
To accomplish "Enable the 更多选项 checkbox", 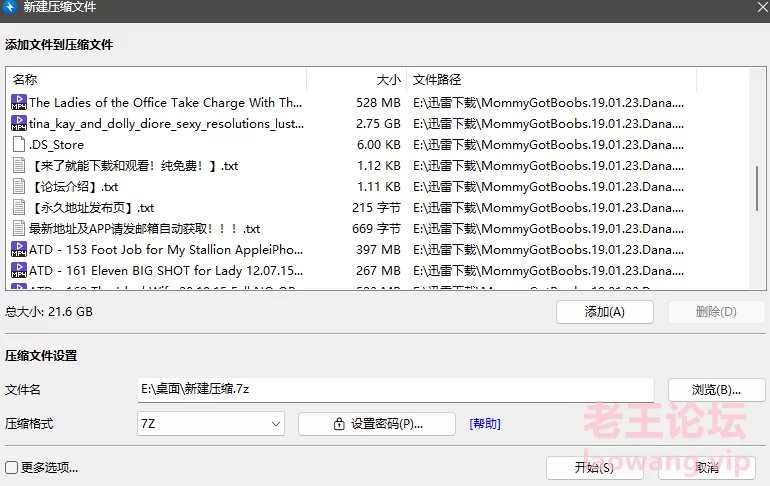I will click(x=11, y=467).
